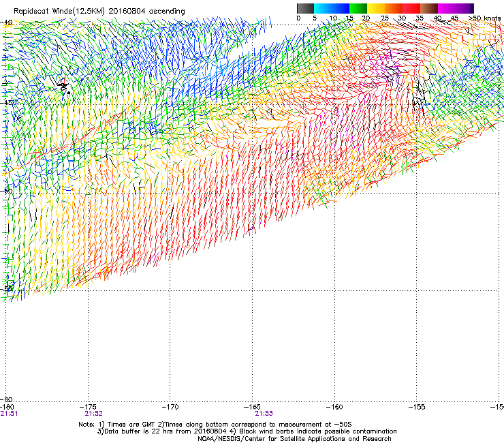Click the legend scale label "0"
Viewport: 504px width, 443px height.
coord(298,18)
